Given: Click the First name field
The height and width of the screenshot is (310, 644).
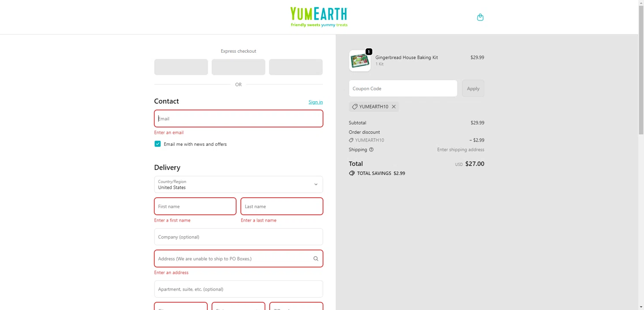Looking at the screenshot, I should (195, 206).
